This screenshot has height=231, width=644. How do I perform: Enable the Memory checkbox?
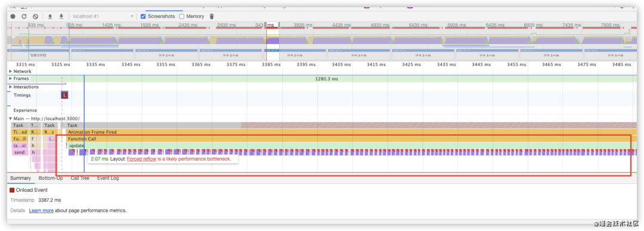click(x=181, y=17)
